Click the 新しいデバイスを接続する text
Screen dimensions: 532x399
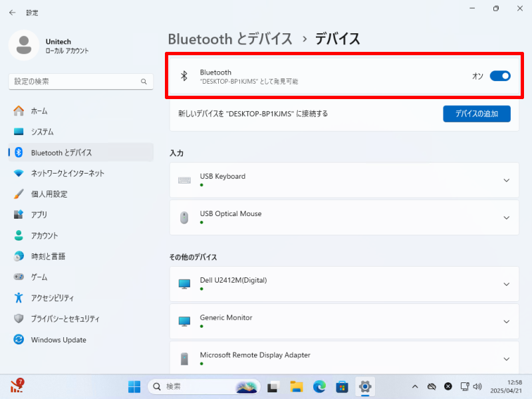(x=253, y=114)
